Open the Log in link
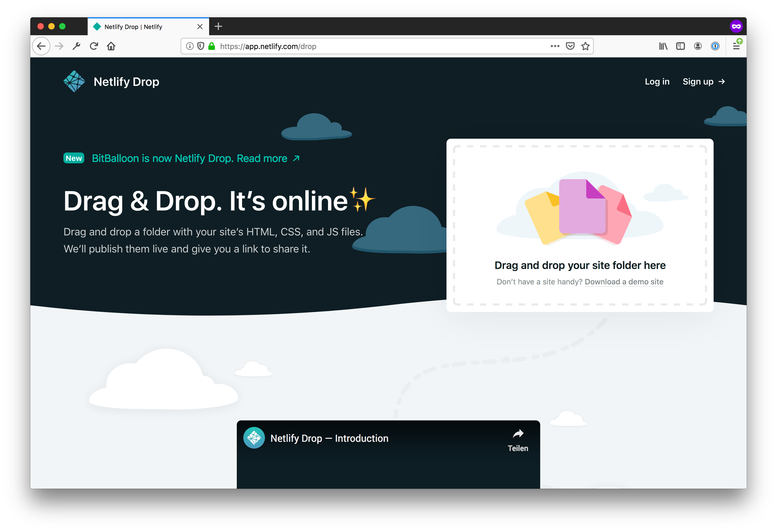Screen dimensions: 777x532 pyautogui.click(x=657, y=82)
